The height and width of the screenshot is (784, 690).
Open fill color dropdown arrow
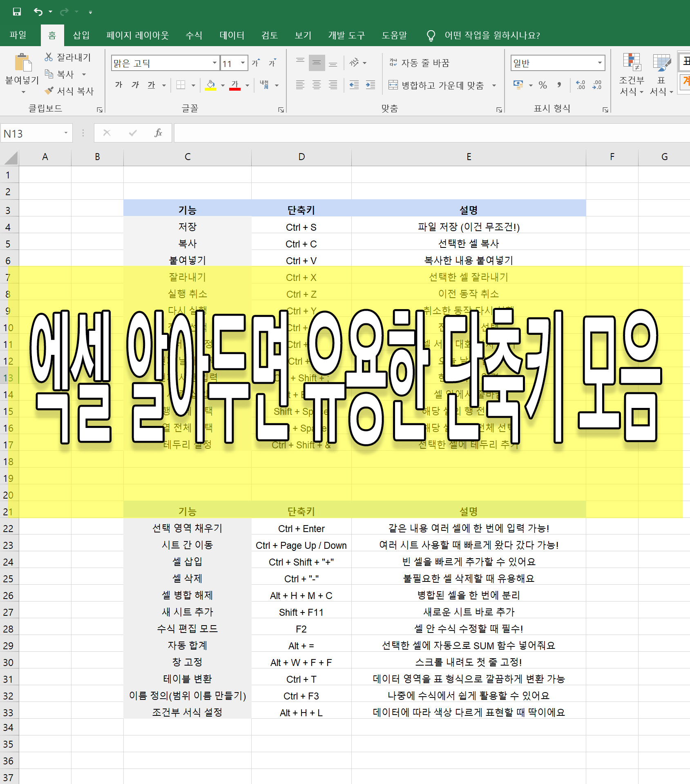pyautogui.click(x=223, y=85)
